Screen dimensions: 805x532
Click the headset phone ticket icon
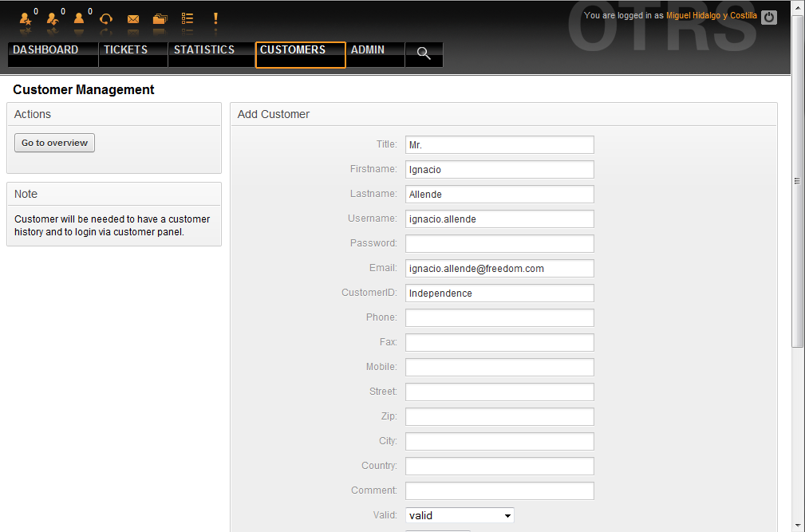(x=106, y=18)
